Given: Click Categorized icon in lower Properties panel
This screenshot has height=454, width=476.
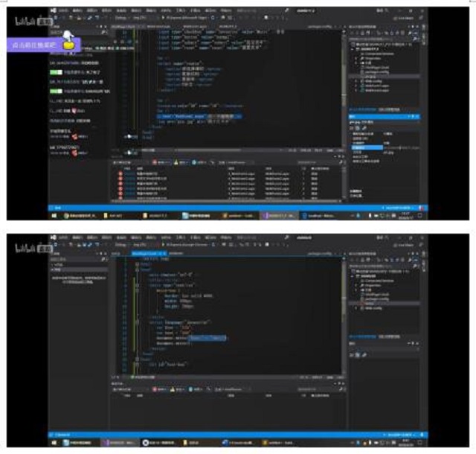Looking at the screenshot, I should [x=352, y=354].
